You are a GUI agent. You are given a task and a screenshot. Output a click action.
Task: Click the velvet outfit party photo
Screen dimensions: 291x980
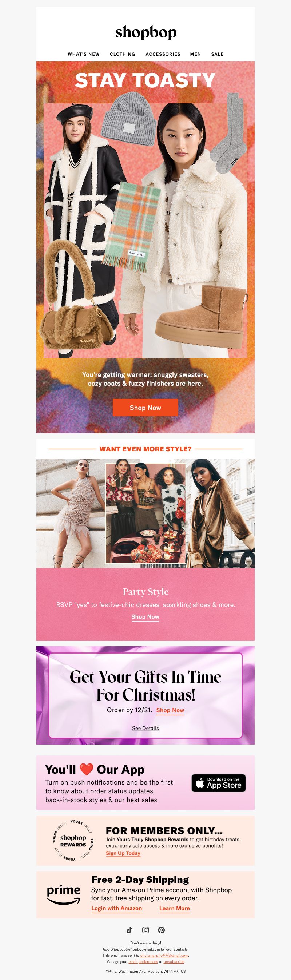pyautogui.click(x=220, y=513)
